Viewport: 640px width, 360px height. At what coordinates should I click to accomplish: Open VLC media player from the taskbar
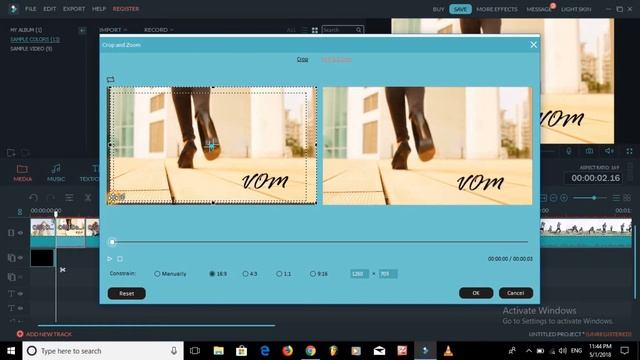[x=448, y=351]
